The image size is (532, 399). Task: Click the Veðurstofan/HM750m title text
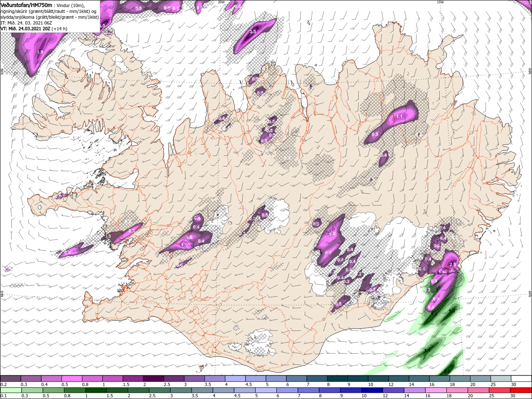pyautogui.click(x=27, y=5)
